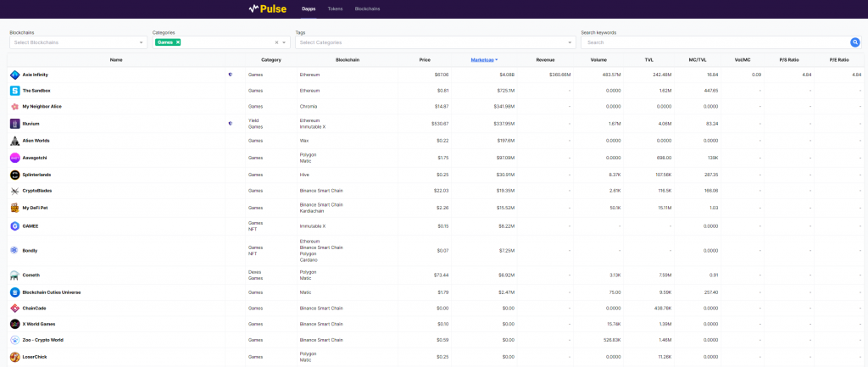Click the shield badge on Axie Infinity row
The height and width of the screenshot is (367, 868).
coord(231,75)
